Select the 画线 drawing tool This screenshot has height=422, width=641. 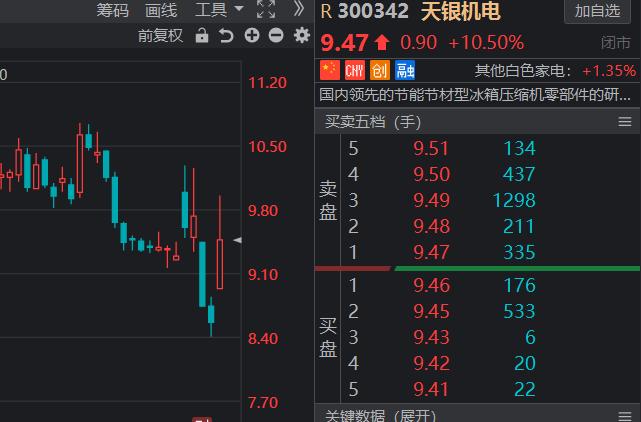tap(161, 10)
